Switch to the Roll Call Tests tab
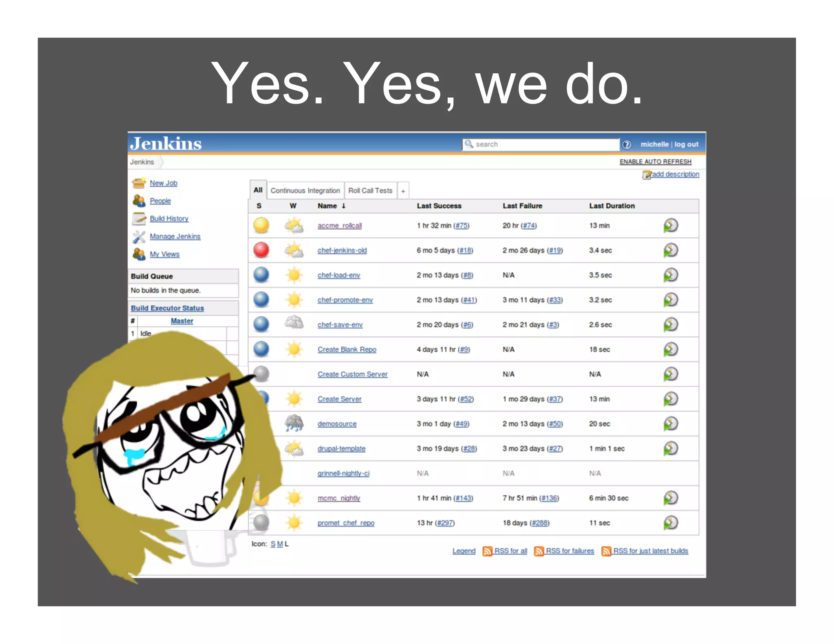 [370, 191]
